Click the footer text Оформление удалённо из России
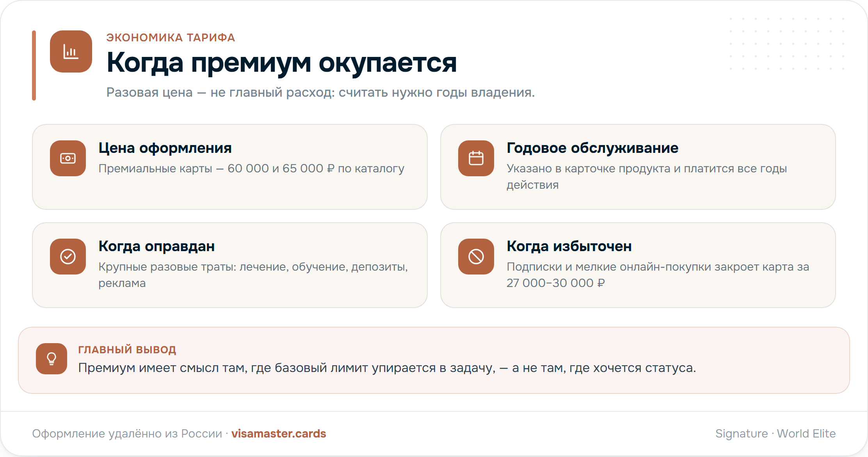The width and height of the screenshot is (868, 457). [127, 434]
